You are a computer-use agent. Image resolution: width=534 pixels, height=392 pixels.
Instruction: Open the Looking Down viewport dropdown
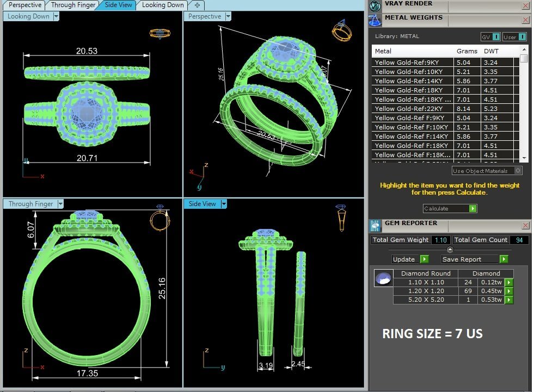[56, 16]
